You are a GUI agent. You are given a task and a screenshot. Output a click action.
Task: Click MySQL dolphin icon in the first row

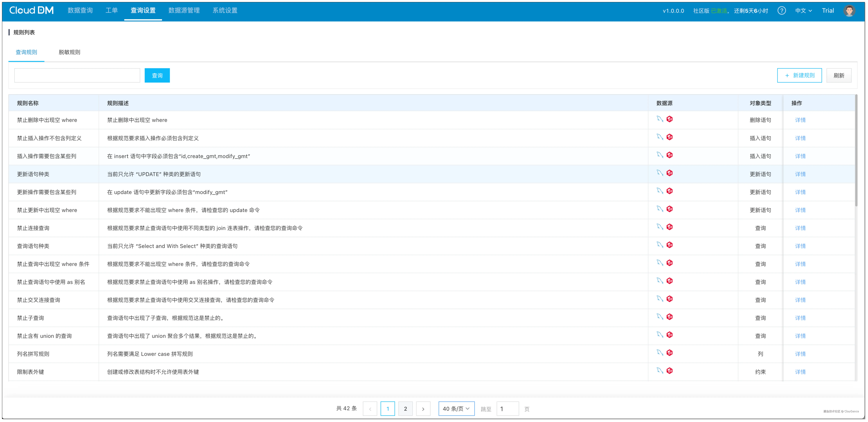pos(660,119)
